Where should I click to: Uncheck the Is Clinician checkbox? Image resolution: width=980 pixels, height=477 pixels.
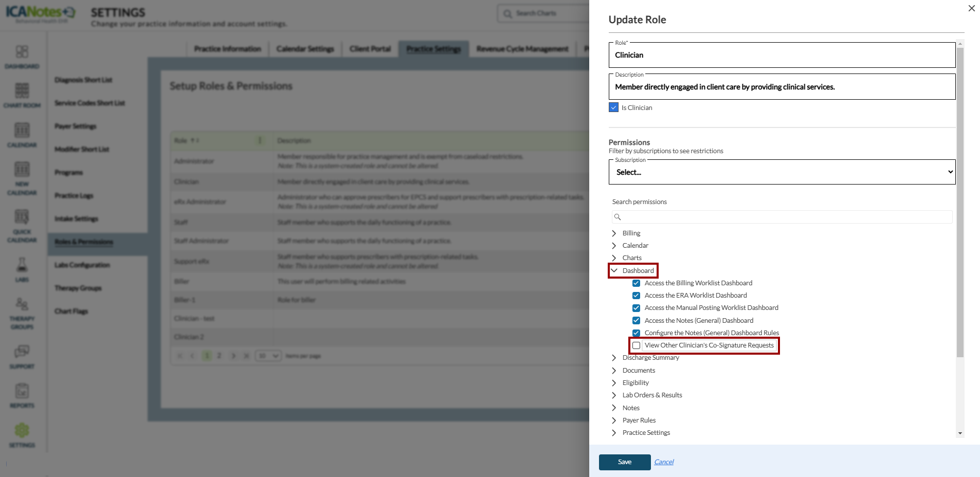click(613, 107)
